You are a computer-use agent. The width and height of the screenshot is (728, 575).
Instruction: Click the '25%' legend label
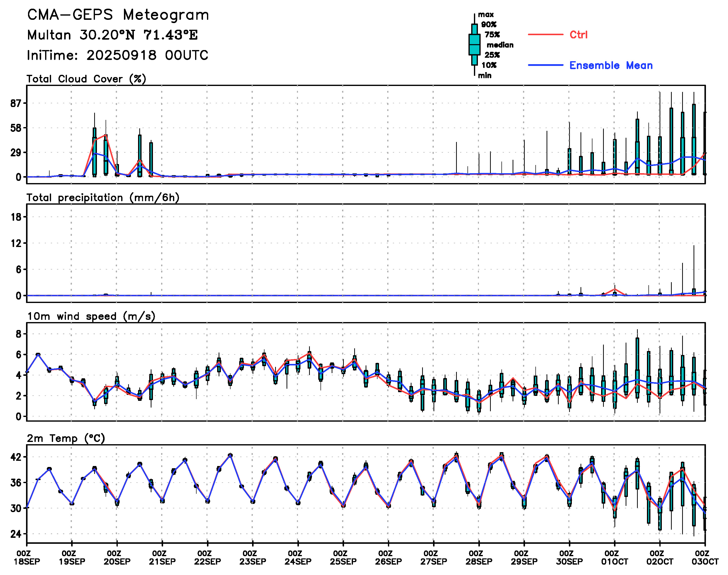492,55
